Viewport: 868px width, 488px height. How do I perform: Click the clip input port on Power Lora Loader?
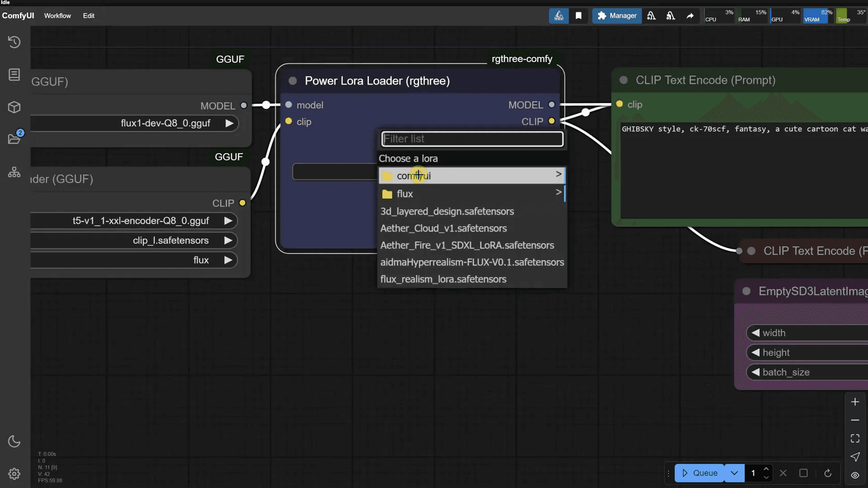(288, 121)
